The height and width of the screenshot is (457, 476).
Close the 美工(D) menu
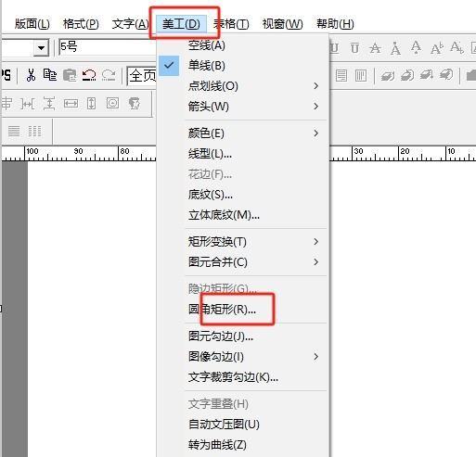click(x=181, y=24)
